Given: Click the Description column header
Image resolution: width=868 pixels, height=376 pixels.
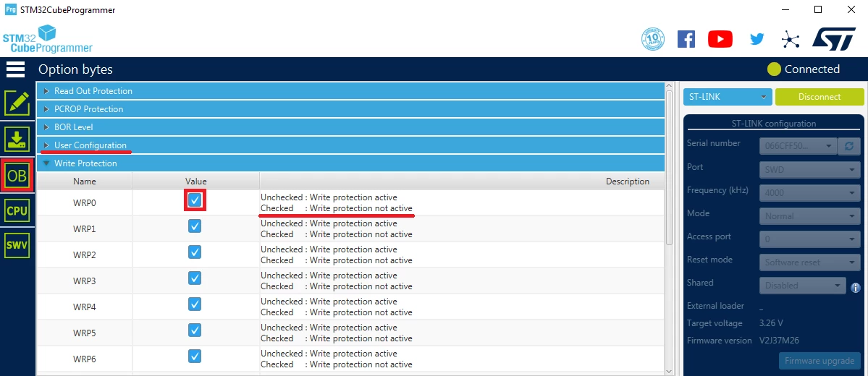Looking at the screenshot, I should coord(462,181).
